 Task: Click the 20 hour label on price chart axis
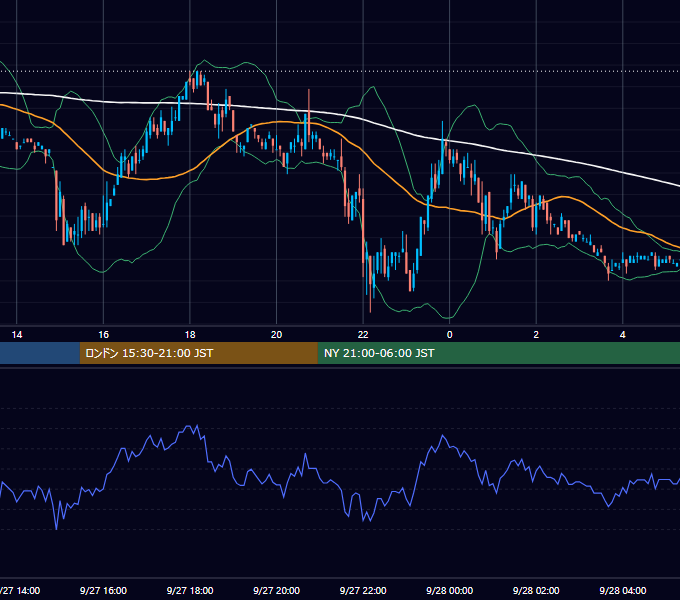(276, 335)
